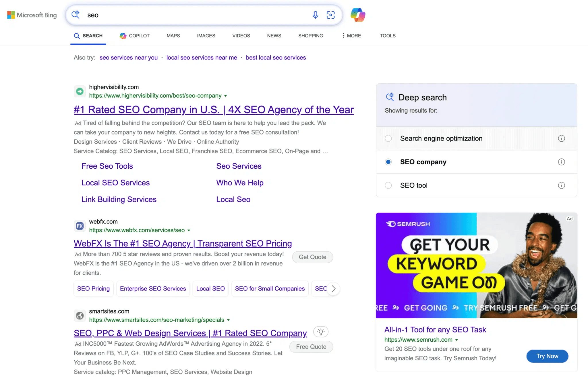The width and height of the screenshot is (588, 381).
Task: Open the Maps tab
Action: (173, 36)
